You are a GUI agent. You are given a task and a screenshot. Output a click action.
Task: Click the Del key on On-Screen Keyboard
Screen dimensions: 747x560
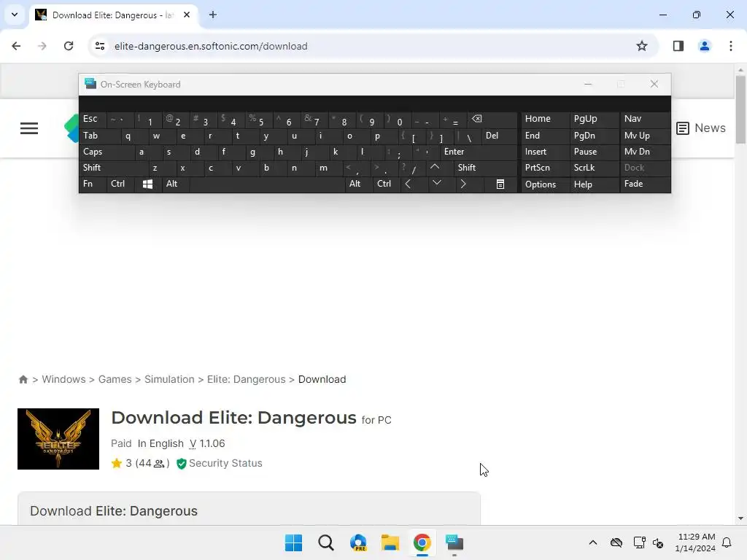[499, 136]
